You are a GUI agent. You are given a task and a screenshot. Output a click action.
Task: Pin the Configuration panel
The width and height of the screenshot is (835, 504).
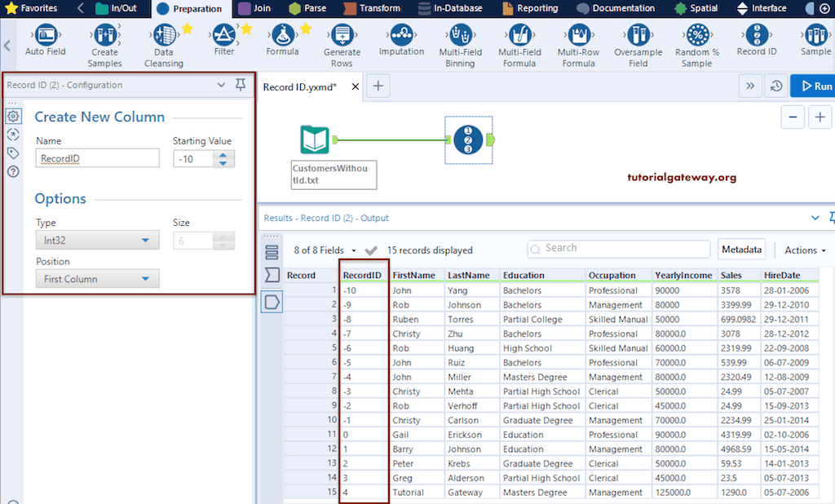(241, 85)
